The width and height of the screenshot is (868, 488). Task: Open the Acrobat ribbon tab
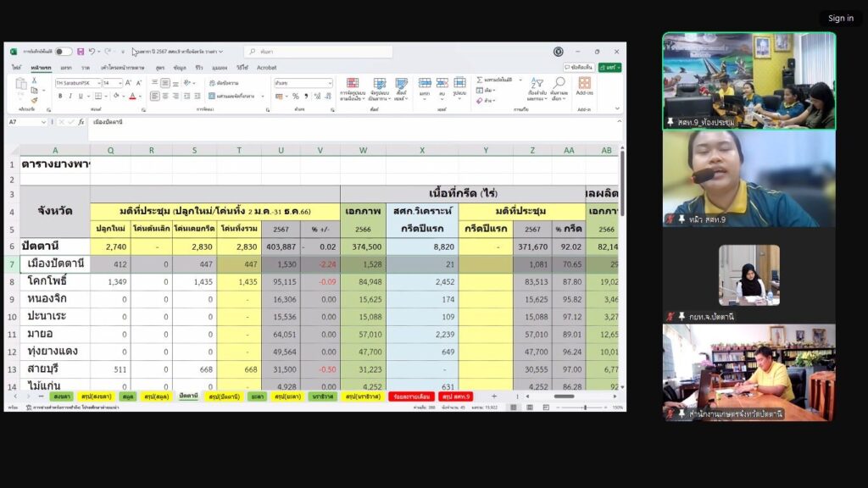(x=266, y=67)
